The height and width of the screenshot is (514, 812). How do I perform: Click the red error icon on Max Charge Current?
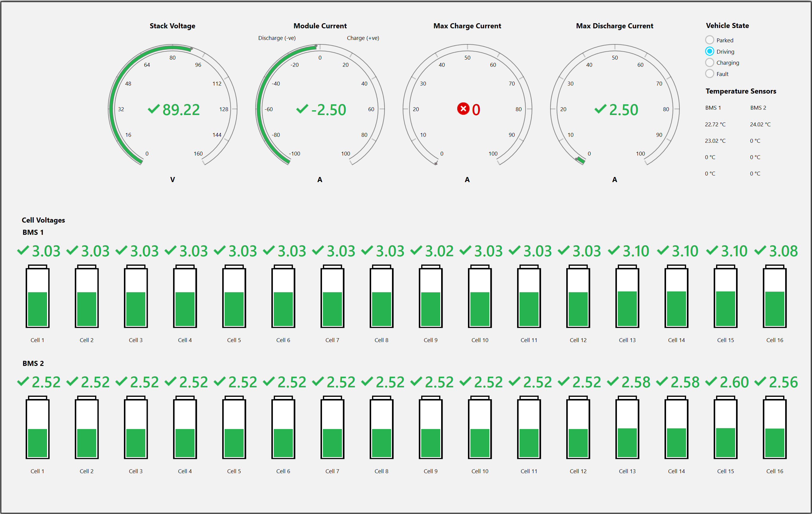463,108
